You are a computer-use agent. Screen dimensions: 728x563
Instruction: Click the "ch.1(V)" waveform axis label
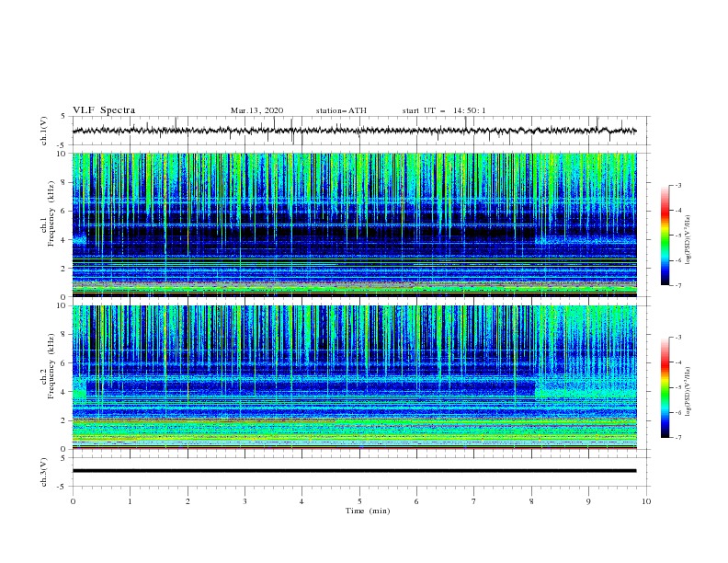[x=44, y=131]
